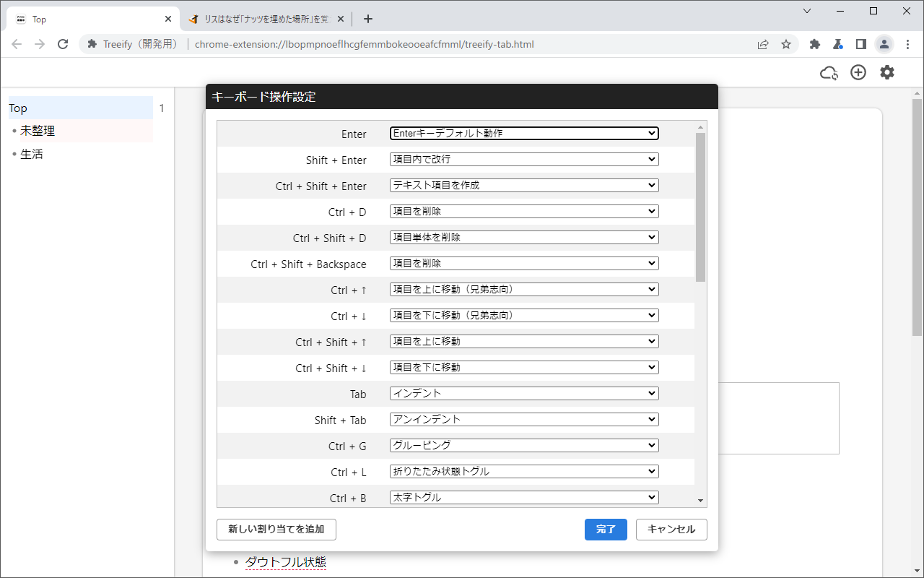The image size is (924, 578).
Task: Click the キーボード操作設定 dialog title
Action: 263,97
